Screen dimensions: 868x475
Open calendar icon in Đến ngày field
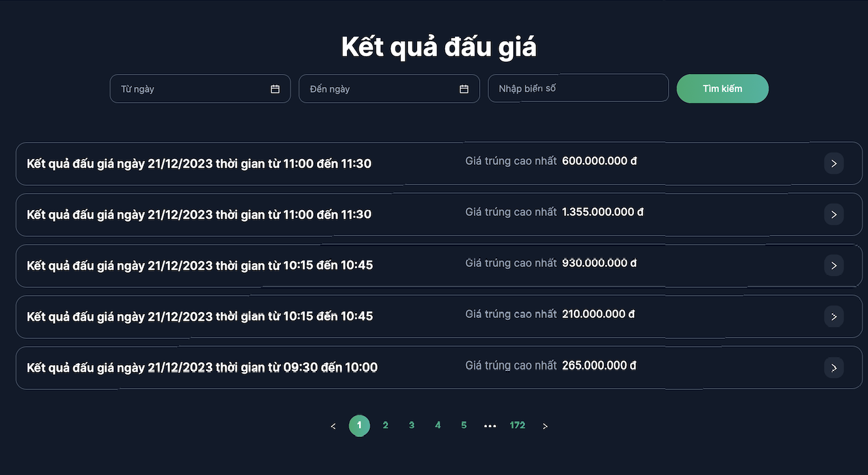464,89
